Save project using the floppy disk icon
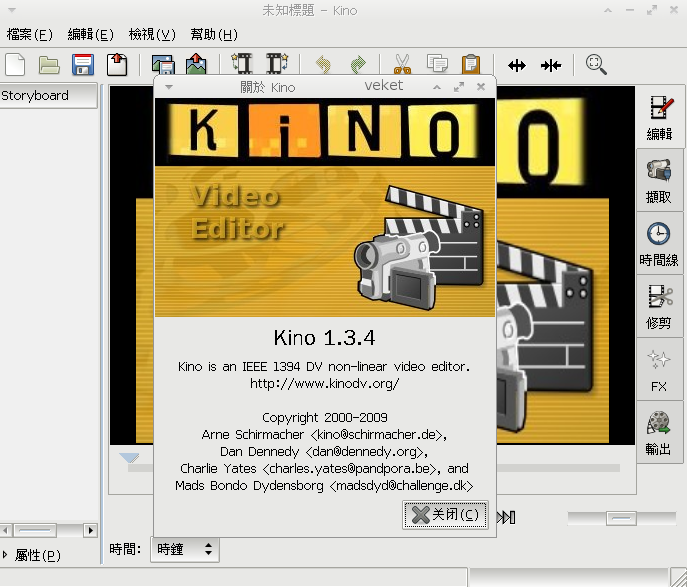 point(83,65)
